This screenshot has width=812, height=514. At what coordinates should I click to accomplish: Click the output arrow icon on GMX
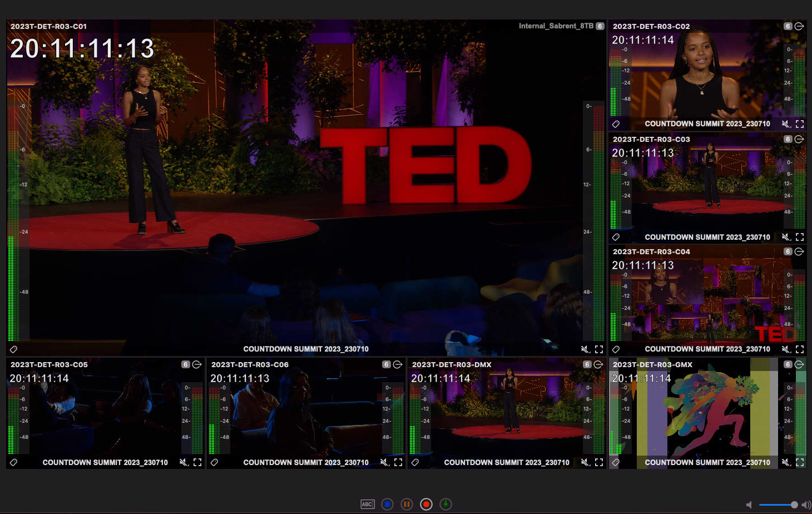click(x=799, y=364)
